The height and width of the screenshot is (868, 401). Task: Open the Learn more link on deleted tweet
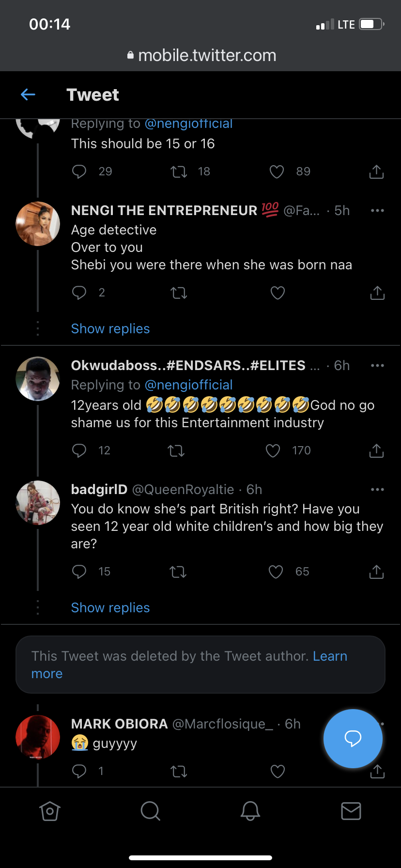click(x=330, y=656)
